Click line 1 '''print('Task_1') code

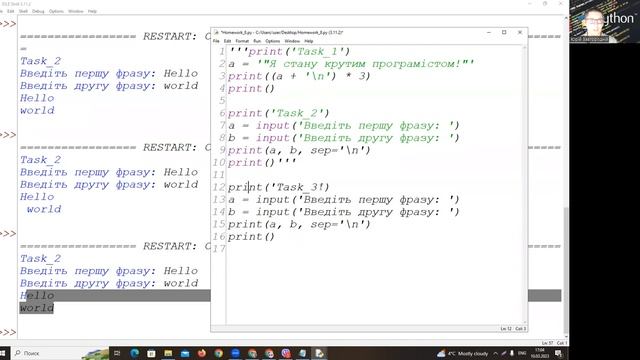290,52
